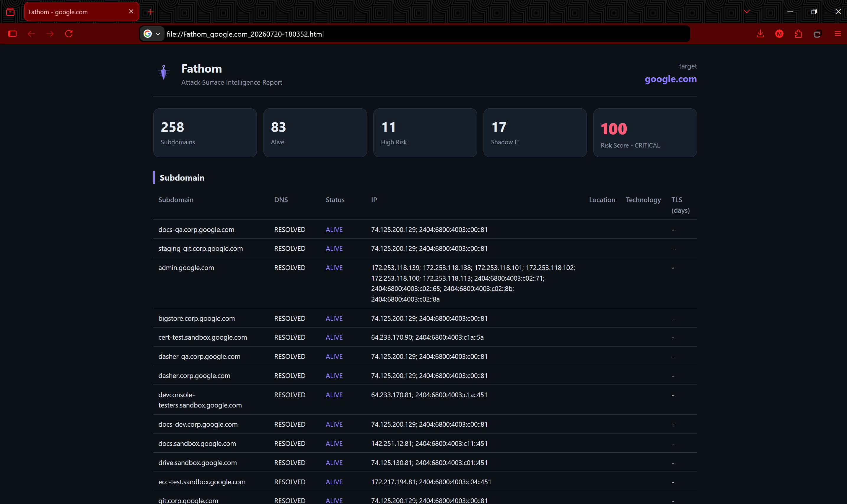Select docs.sandbox.google.com subdomain cell

tap(197, 444)
